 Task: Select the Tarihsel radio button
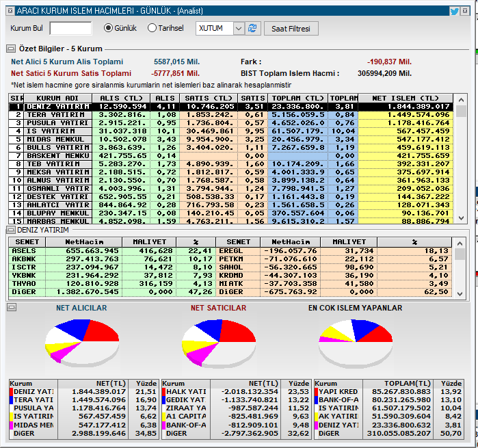click(x=152, y=28)
